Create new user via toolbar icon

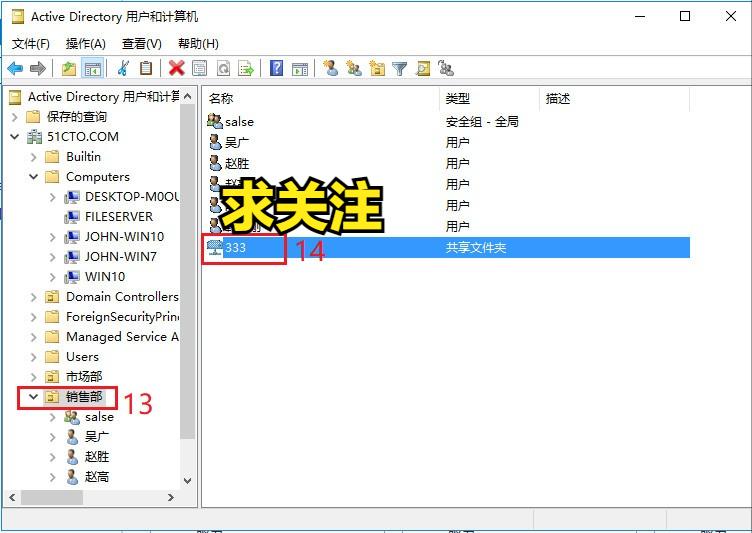331,69
